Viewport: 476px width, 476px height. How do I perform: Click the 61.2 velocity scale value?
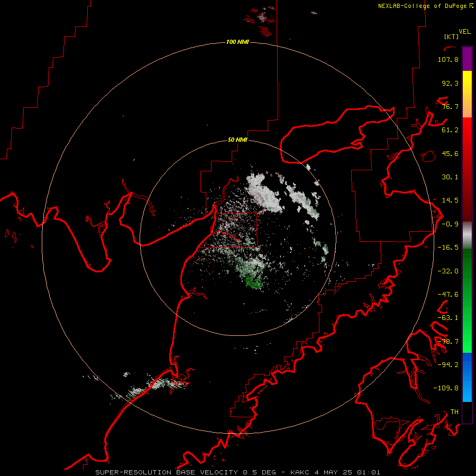(x=450, y=130)
